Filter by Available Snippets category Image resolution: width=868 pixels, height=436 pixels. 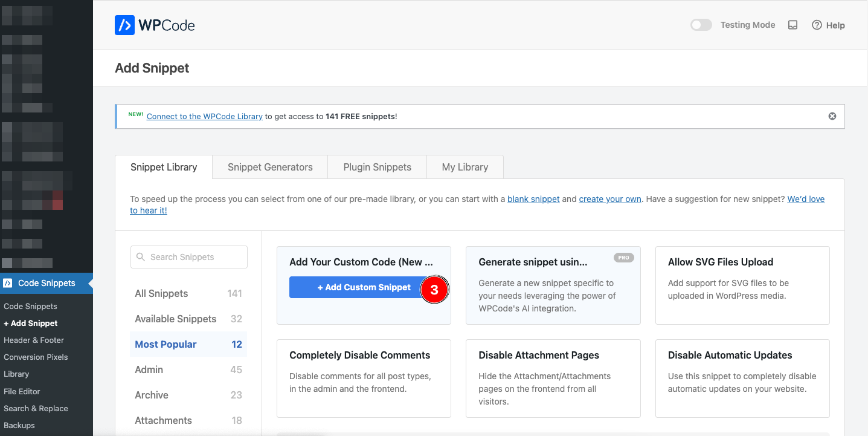(x=188, y=319)
